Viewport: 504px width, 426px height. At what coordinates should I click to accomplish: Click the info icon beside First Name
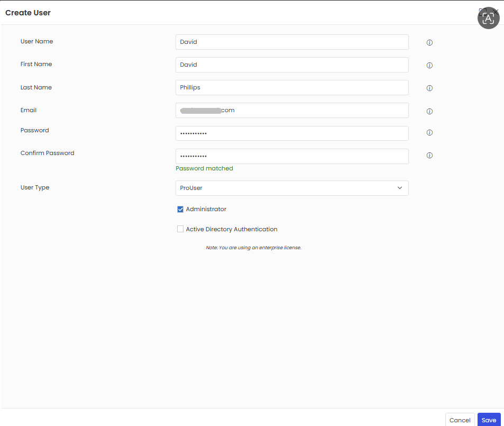[x=429, y=65]
